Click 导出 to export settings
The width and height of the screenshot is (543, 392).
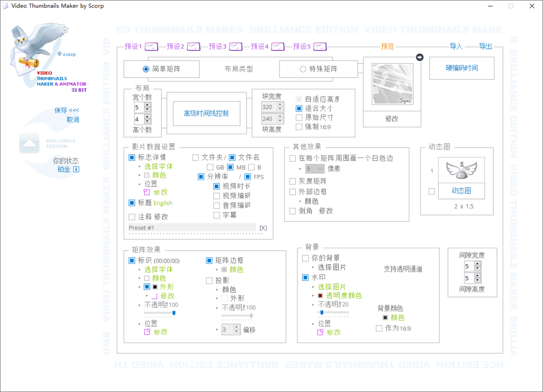486,46
